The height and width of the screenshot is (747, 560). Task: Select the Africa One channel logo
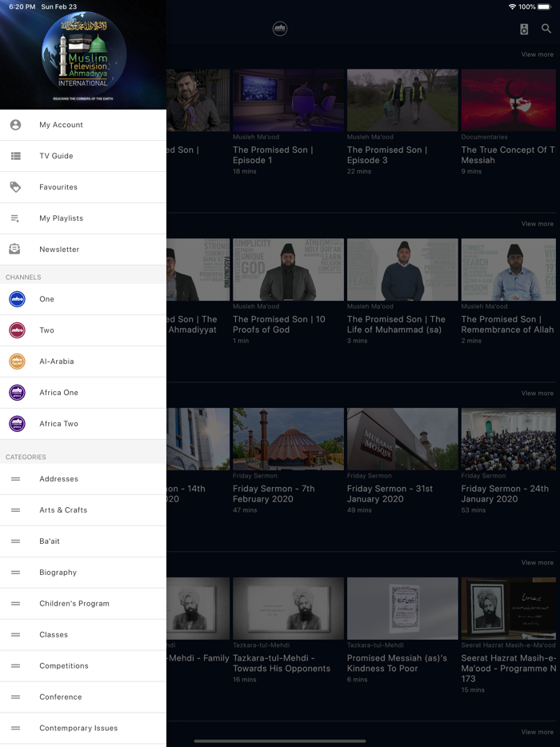pos(17,393)
